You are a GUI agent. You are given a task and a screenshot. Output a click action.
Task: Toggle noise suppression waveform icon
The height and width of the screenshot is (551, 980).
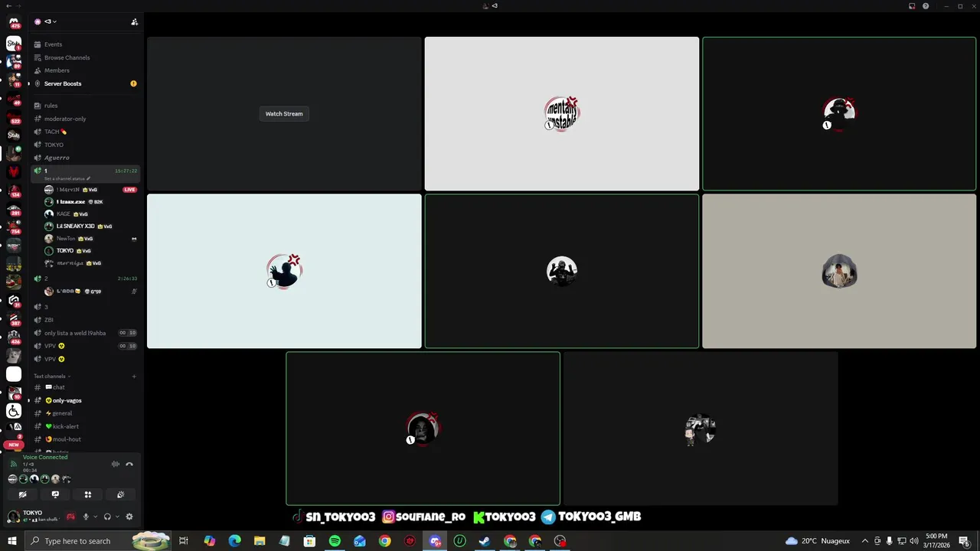[x=116, y=464]
